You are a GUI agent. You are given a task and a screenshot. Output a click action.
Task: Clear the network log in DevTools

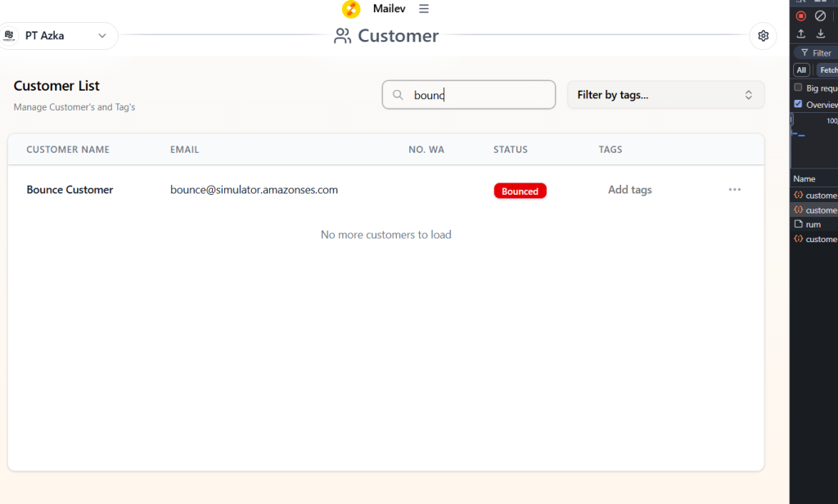point(820,16)
